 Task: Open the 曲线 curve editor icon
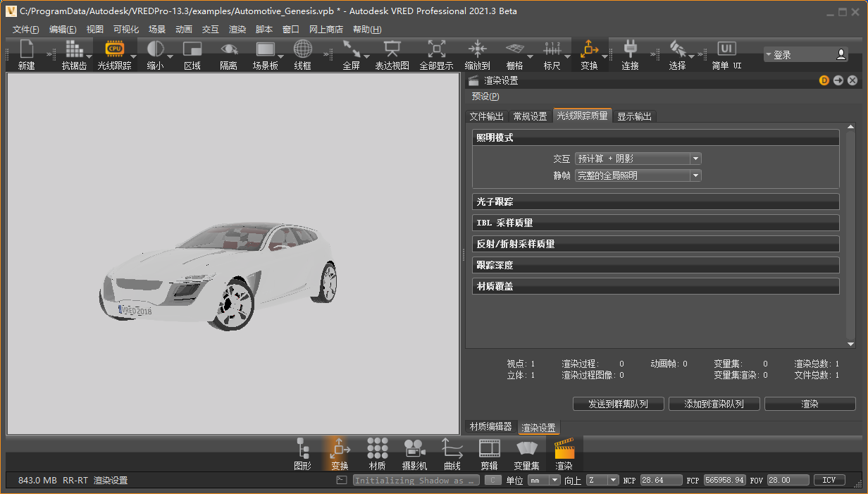tap(452, 448)
